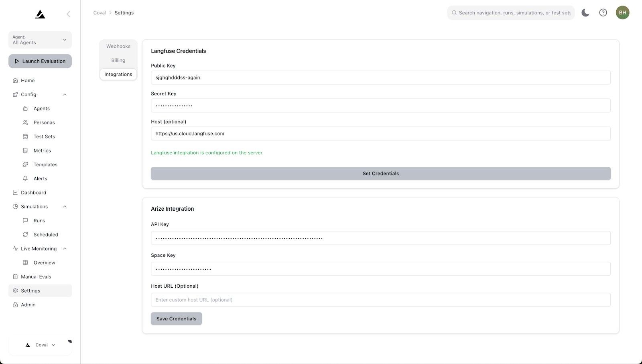
Task: Switch to the Billing tab
Action: point(118,61)
